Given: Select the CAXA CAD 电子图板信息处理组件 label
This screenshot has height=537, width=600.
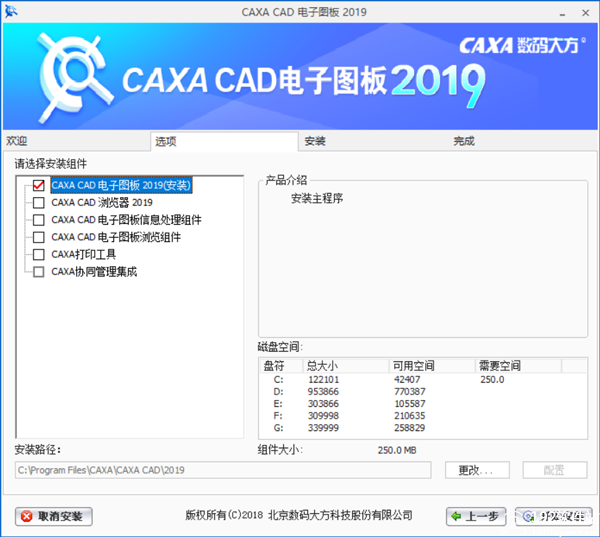Looking at the screenshot, I should 126,220.
